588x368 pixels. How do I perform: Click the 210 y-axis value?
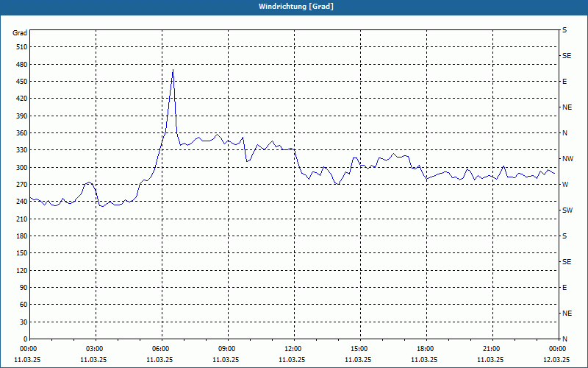pos(22,219)
